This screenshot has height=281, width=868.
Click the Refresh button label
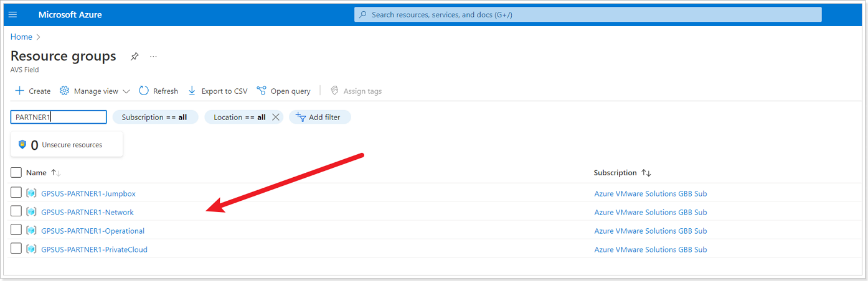[x=166, y=91]
